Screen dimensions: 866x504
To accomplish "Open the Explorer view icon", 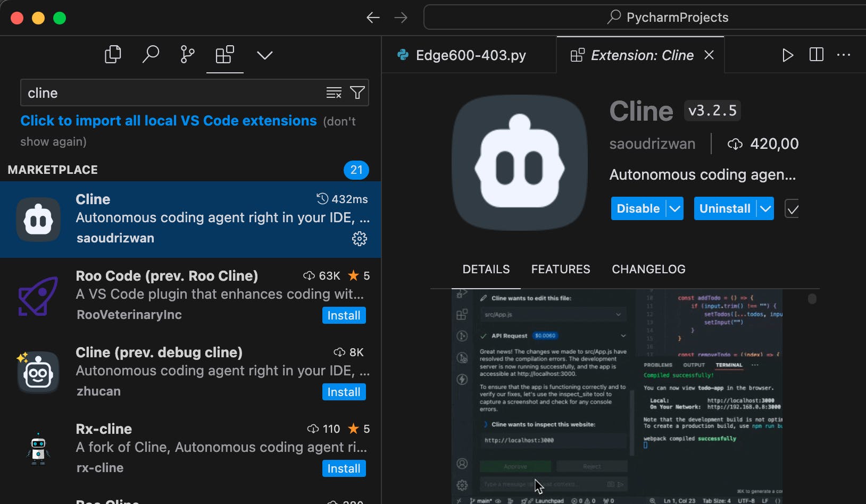I will 113,55.
